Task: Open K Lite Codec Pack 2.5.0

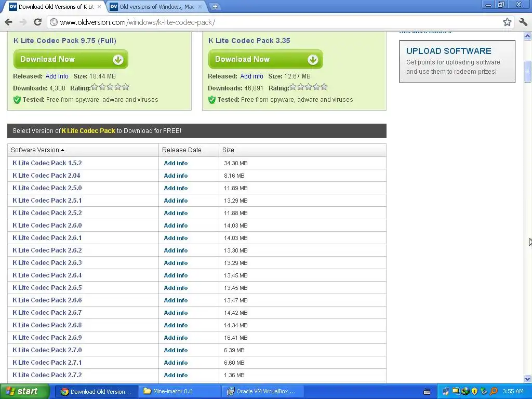Action: click(x=47, y=188)
